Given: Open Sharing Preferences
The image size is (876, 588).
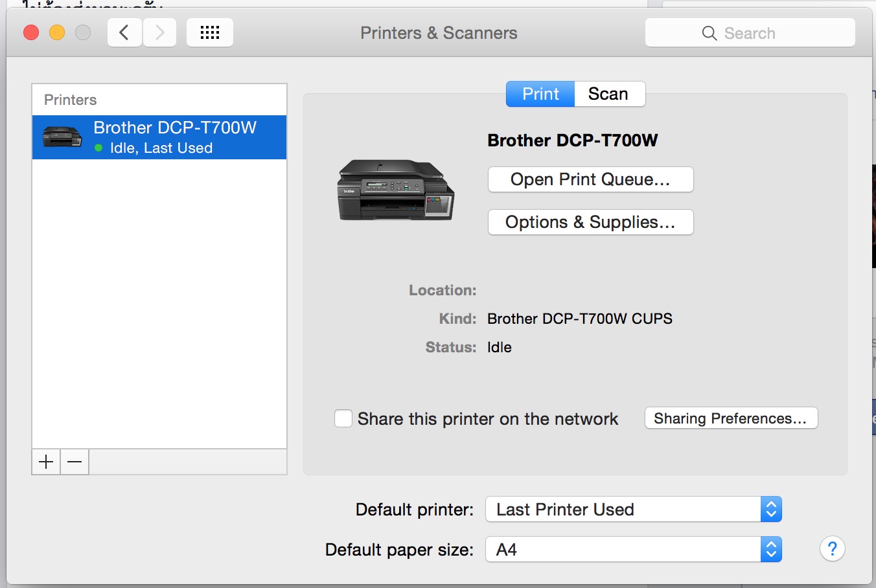Looking at the screenshot, I should click(x=731, y=418).
